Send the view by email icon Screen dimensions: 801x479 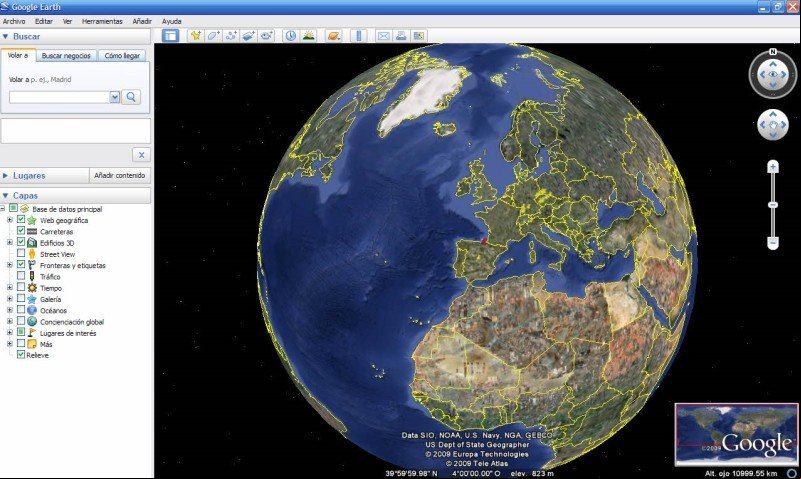pos(384,36)
